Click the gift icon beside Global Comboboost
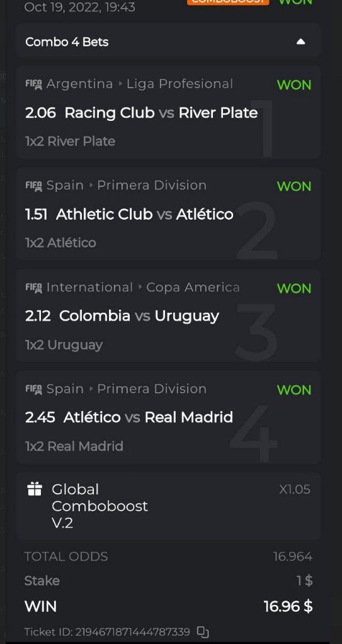This screenshot has height=644, width=342. tap(35, 489)
